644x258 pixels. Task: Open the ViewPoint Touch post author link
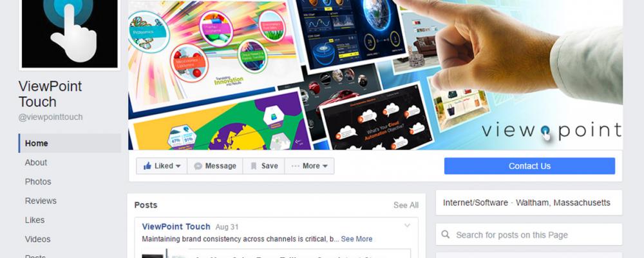pos(176,227)
